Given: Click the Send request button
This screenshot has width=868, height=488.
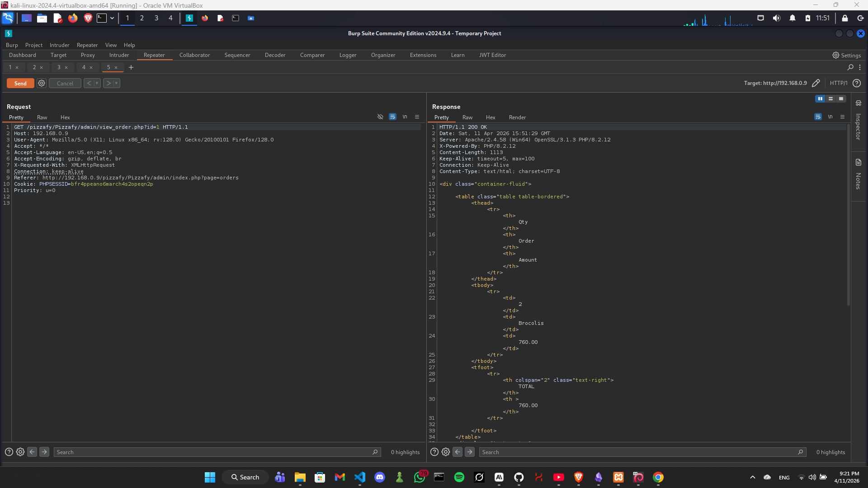Looking at the screenshot, I should pos(20,83).
